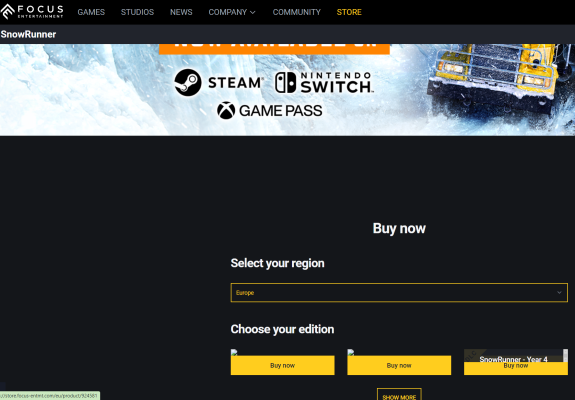The height and width of the screenshot is (400, 575).
Task: Go to the News section
Action: click(x=181, y=12)
